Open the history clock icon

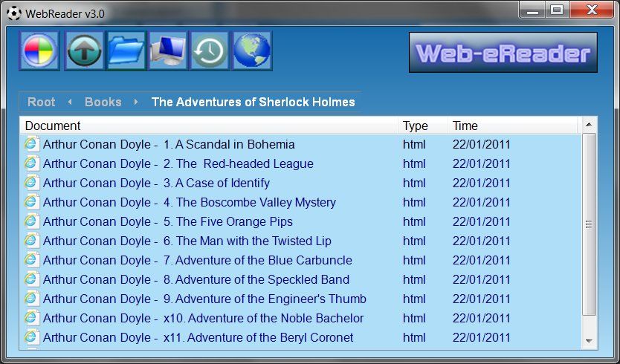coord(210,51)
